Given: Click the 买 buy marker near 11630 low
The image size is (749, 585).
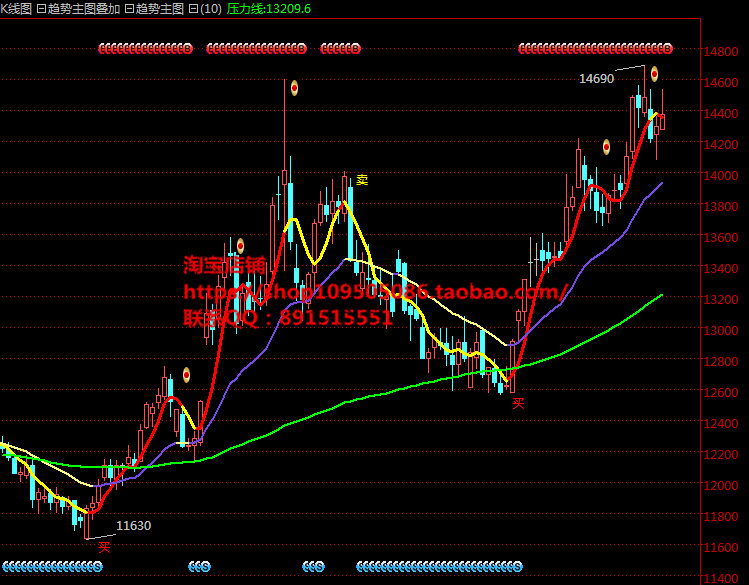Looking at the screenshot, I should [x=104, y=546].
